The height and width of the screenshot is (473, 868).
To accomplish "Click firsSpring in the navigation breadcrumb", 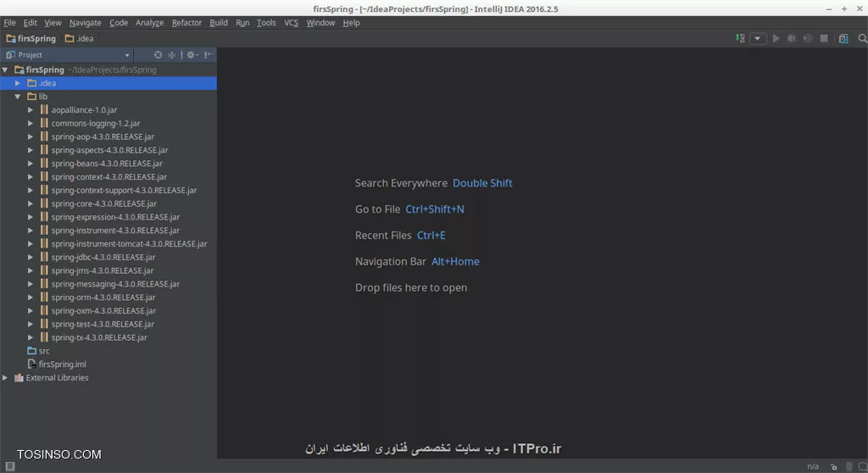I will (x=31, y=38).
